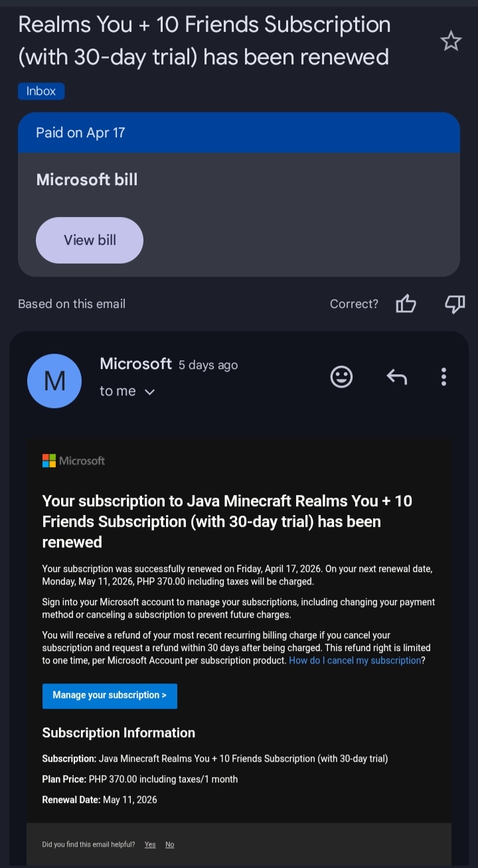The image size is (478, 868).
Task: Expand recipient details next to "to me"
Action: coord(149,392)
